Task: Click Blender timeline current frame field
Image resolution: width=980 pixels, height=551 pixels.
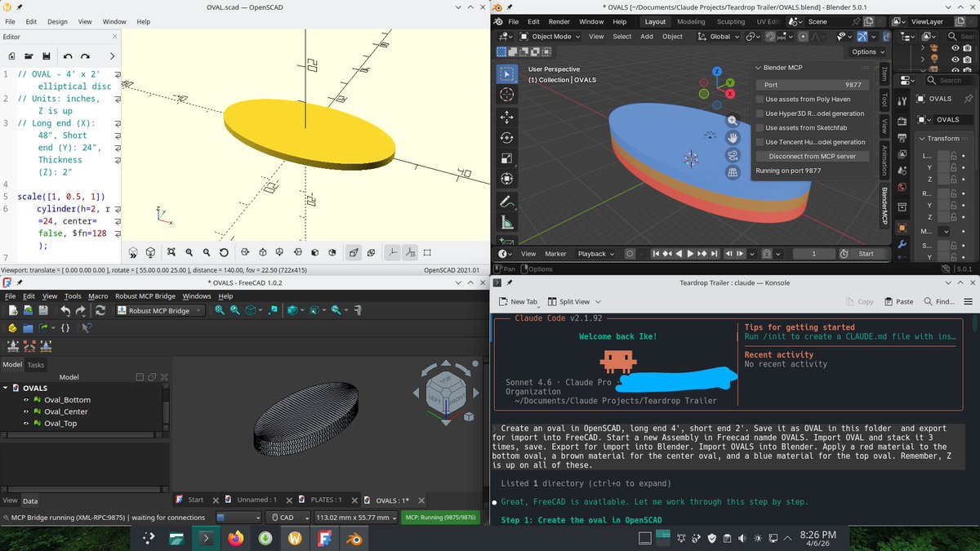Action: pyautogui.click(x=813, y=254)
